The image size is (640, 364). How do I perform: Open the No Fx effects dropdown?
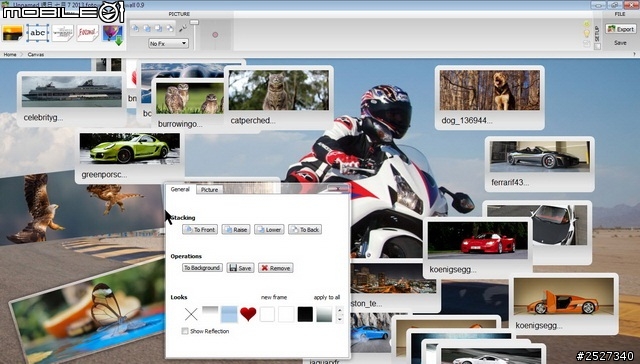tap(168, 43)
